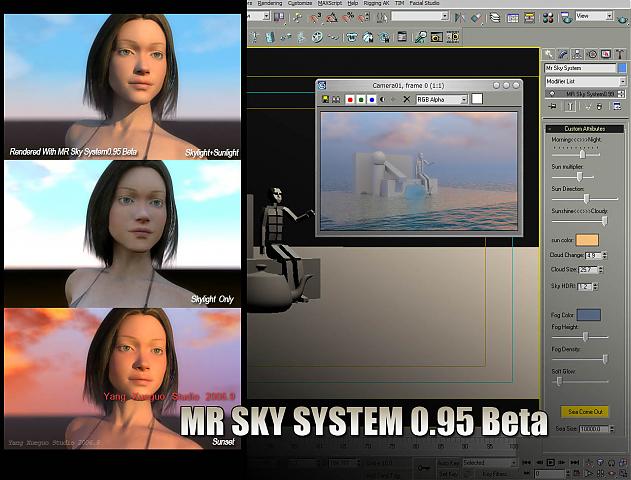Switch to the Utilities hammer tab
The width and height of the screenshot is (631, 480).
tap(620, 54)
